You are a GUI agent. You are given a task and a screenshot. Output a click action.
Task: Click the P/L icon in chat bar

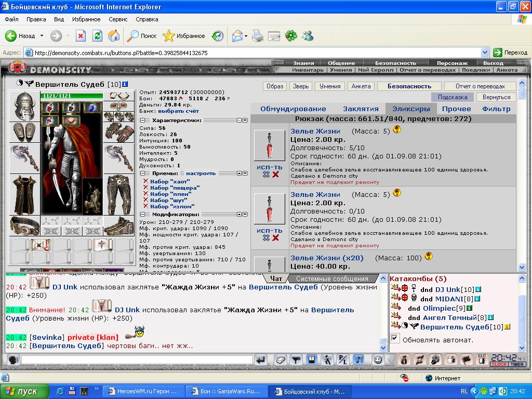[x=343, y=360]
